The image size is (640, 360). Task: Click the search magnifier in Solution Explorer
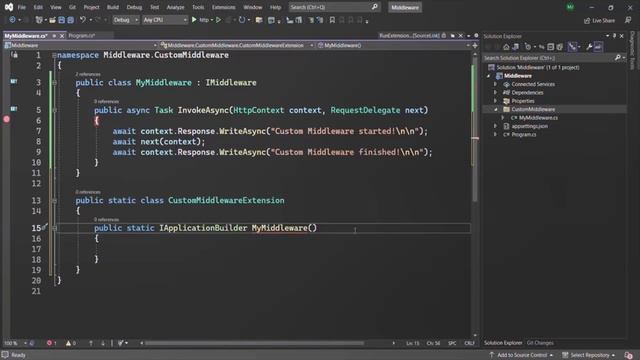(x=618, y=58)
